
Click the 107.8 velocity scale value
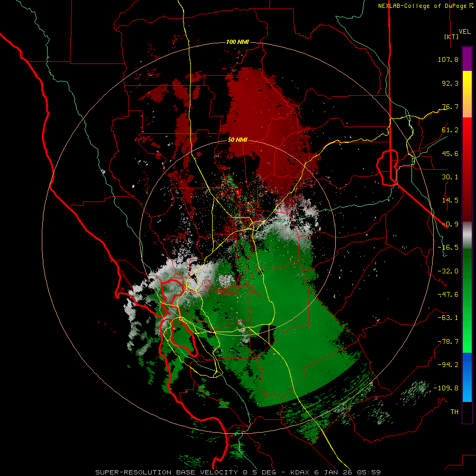click(448, 59)
